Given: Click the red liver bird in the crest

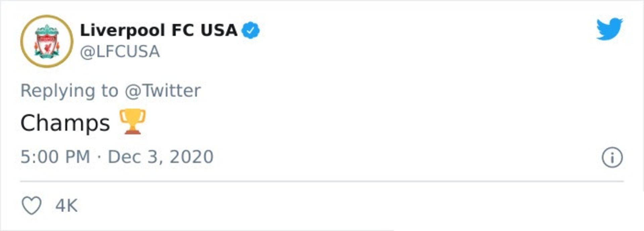Looking at the screenshot, I should (47, 47).
